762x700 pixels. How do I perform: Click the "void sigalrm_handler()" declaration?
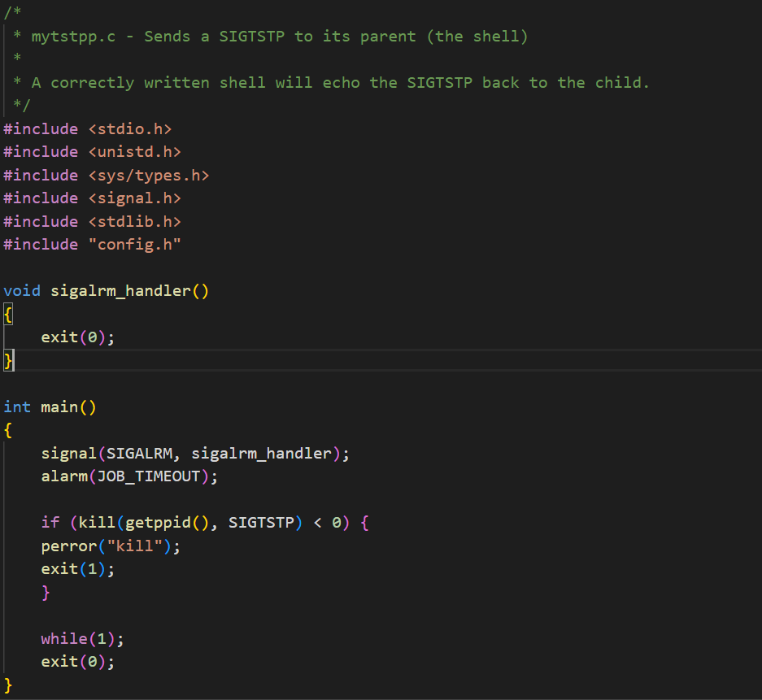[x=107, y=291]
